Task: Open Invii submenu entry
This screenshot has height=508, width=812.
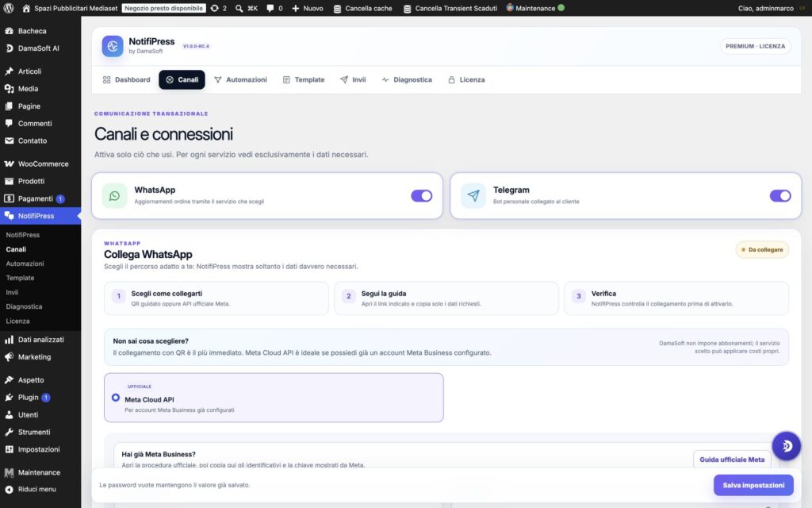Action: [12, 292]
